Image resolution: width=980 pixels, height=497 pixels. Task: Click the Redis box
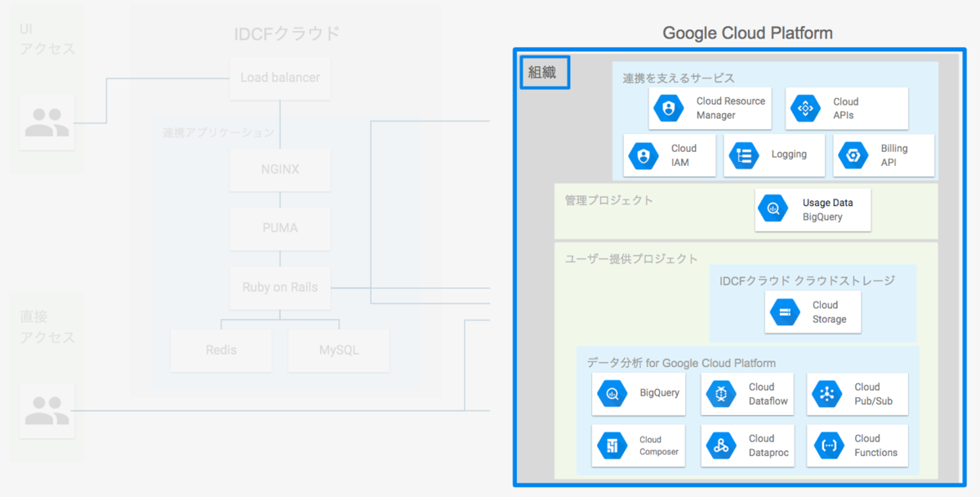click(x=221, y=351)
